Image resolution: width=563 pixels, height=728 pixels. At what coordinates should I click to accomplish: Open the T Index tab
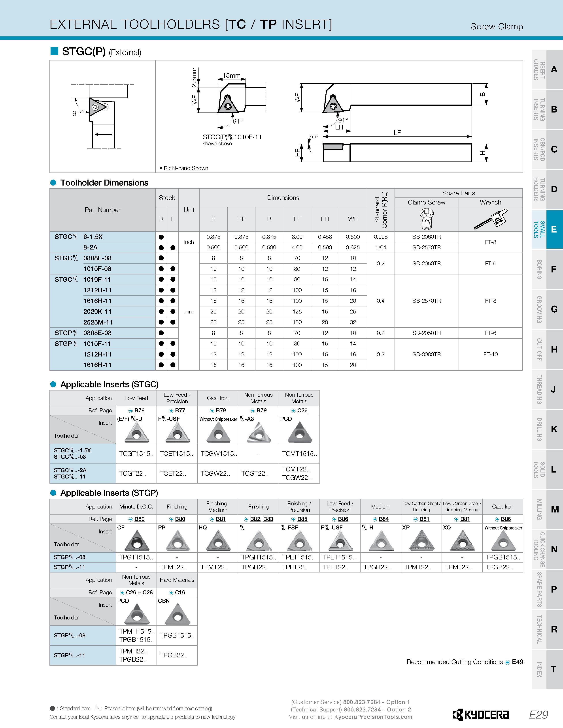coord(547,669)
